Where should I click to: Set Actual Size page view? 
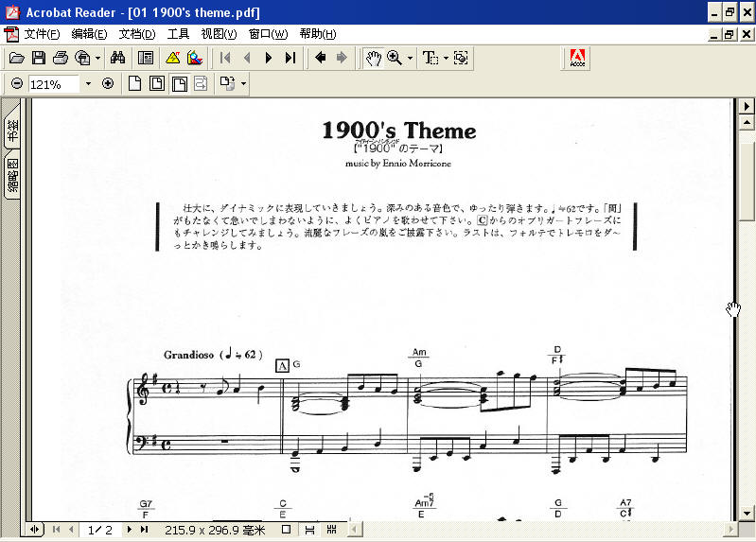(x=134, y=84)
